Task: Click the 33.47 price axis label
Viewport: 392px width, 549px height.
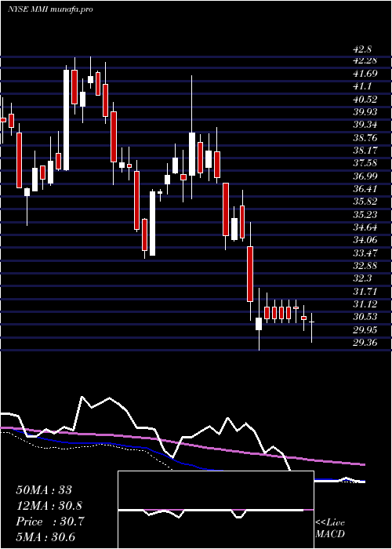Action: [365, 253]
